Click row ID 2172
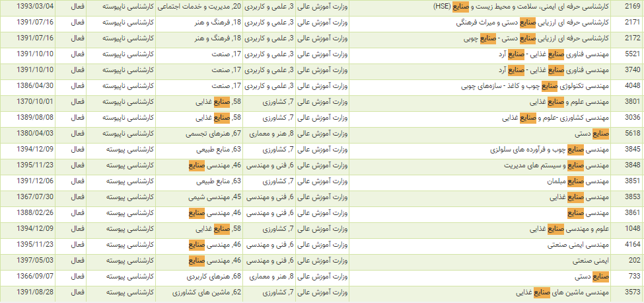The height and width of the screenshot is (303, 644). click(632, 38)
